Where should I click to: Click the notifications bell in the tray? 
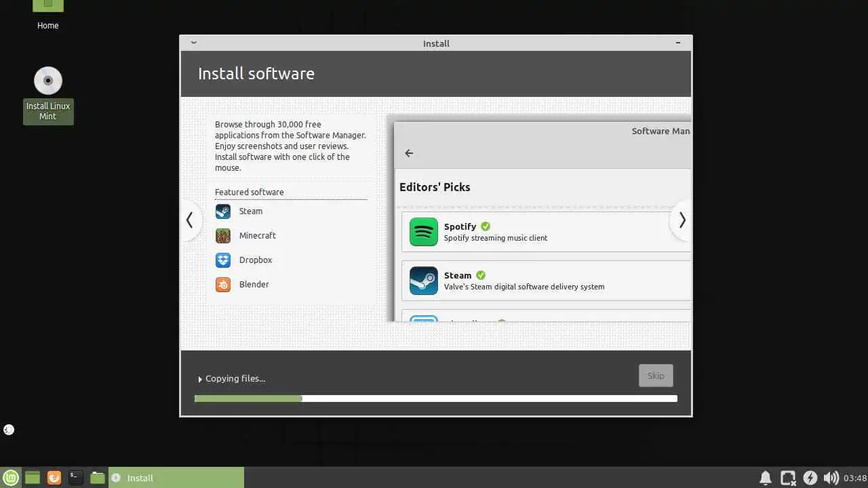[766, 478]
